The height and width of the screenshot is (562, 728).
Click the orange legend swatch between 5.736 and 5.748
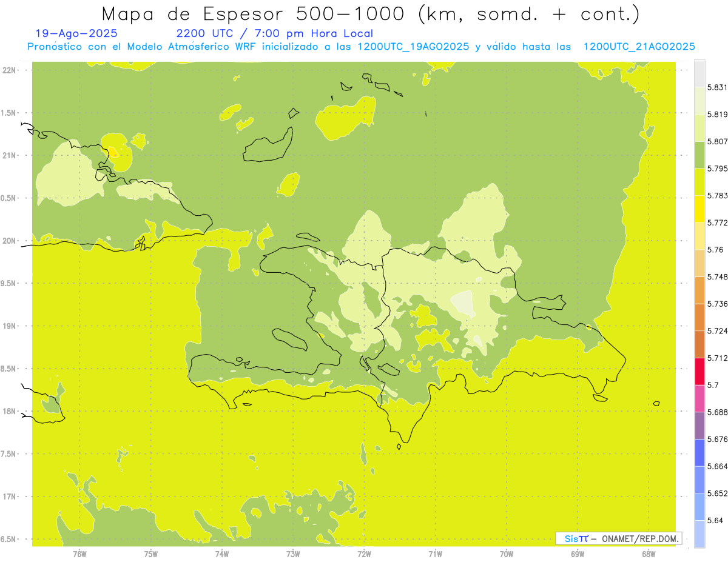pos(699,290)
